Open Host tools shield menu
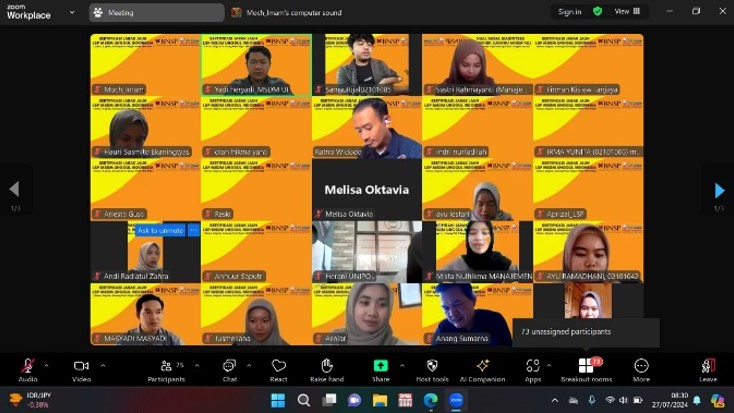Viewport: 734px width, 413px height. [x=432, y=370]
